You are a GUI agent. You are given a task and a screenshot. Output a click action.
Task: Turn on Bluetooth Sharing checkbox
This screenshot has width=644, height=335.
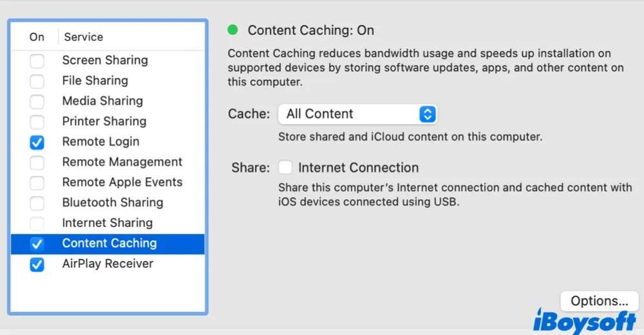coord(37,203)
